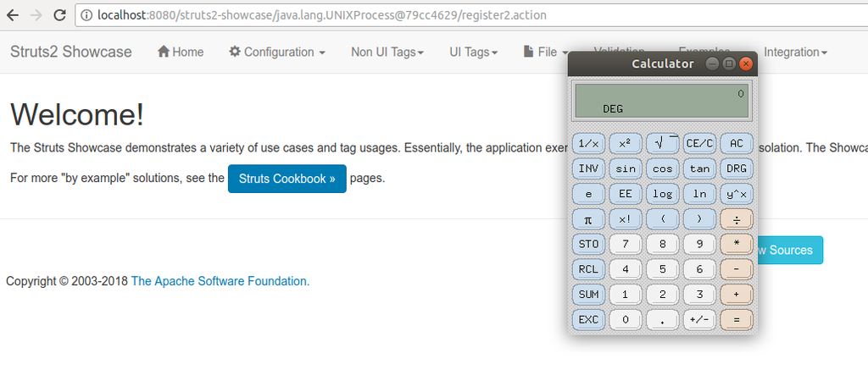Expand the Non UI Tags dropdown

pos(387,52)
